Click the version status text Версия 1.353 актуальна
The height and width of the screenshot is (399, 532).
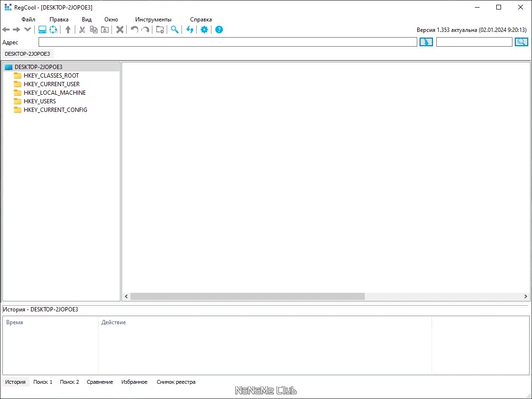pyautogui.click(x=472, y=30)
